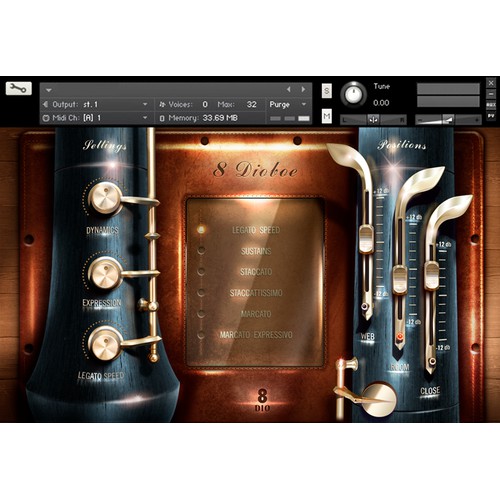
Task: Click the Midi Ch plug icon
Action: (x=46, y=118)
